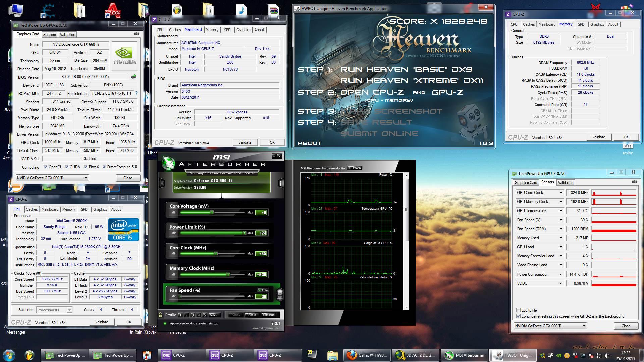Click the monitor icon labeled 99 on taskbar
644x362 pixels.
(x=311, y=355)
